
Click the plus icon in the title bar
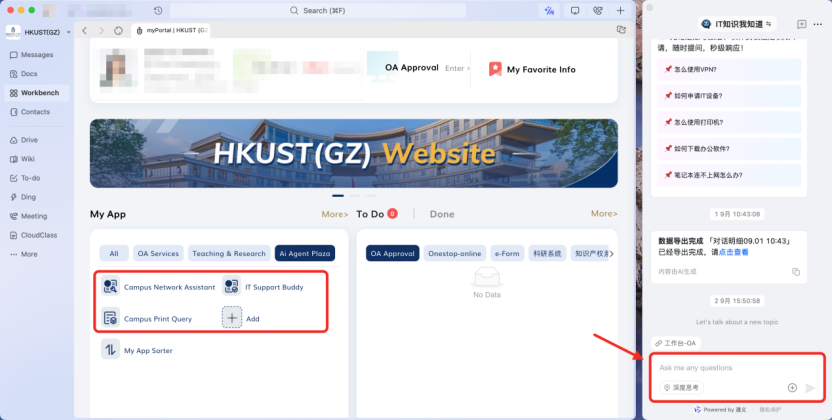point(620,11)
